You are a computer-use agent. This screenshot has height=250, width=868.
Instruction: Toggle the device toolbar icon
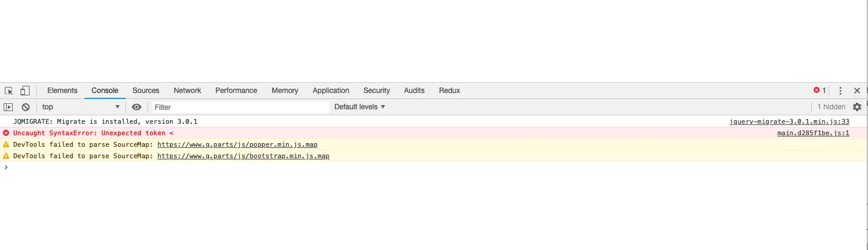click(25, 91)
